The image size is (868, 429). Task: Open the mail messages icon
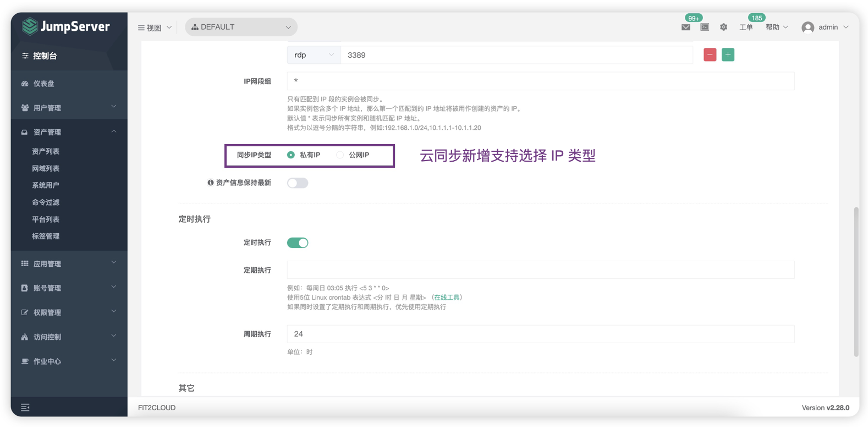click(685, 28)
